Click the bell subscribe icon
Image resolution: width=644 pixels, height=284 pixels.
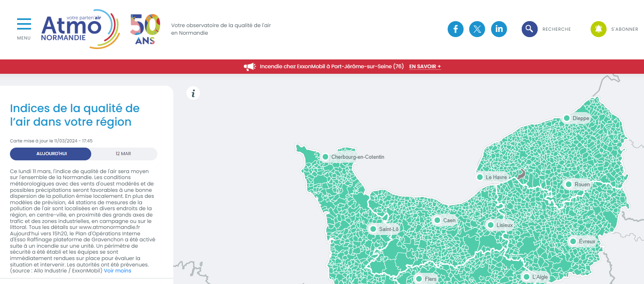tap(598, 29)
